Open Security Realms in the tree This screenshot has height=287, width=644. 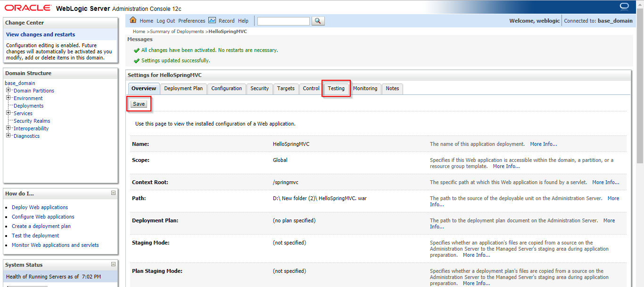tap(32, 121)
